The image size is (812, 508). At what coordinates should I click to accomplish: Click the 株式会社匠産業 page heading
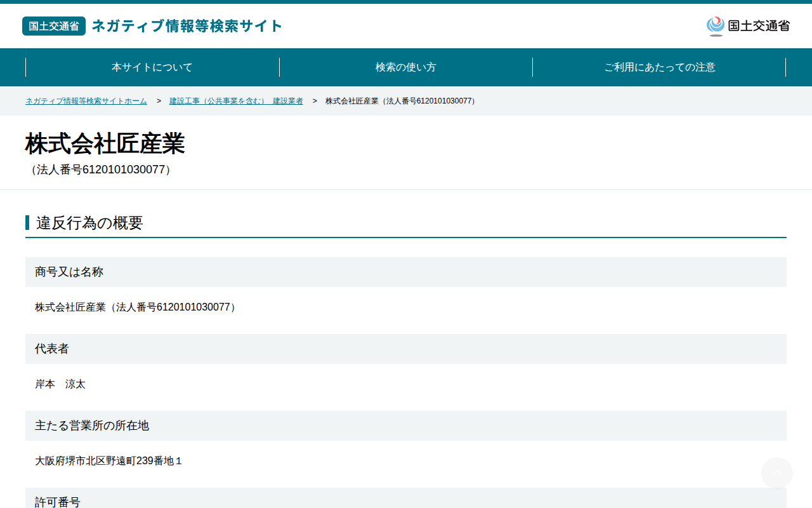click(x=105, y=144)
